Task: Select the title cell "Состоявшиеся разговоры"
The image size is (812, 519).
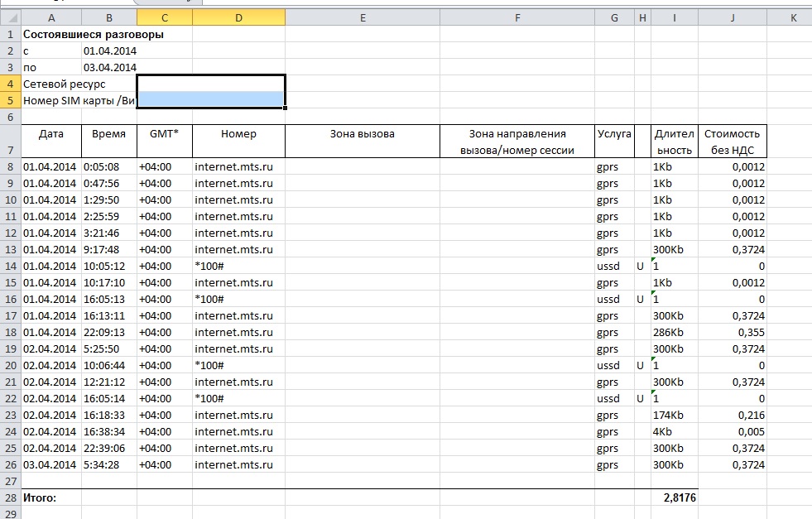Action: coord(93,35)
